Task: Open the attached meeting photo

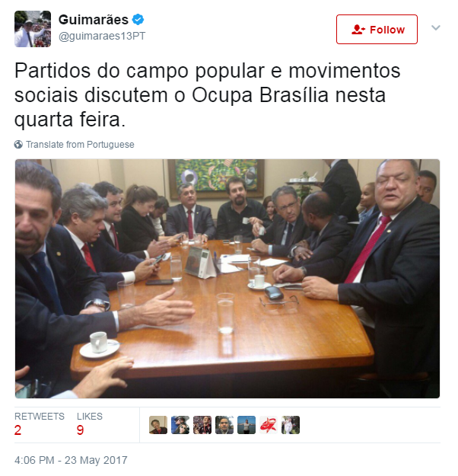Action: pos(227,279)
